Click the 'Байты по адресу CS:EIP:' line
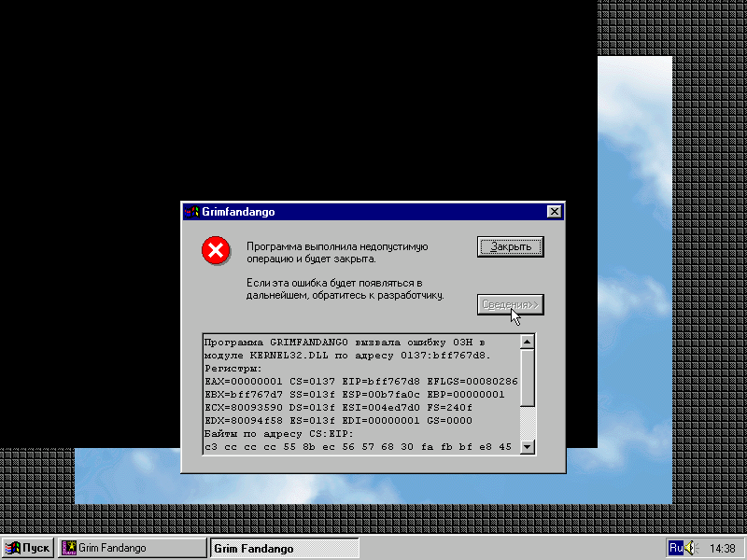This screenshot has width=747, height=560. pyautogui.click(x=278, y=434)
